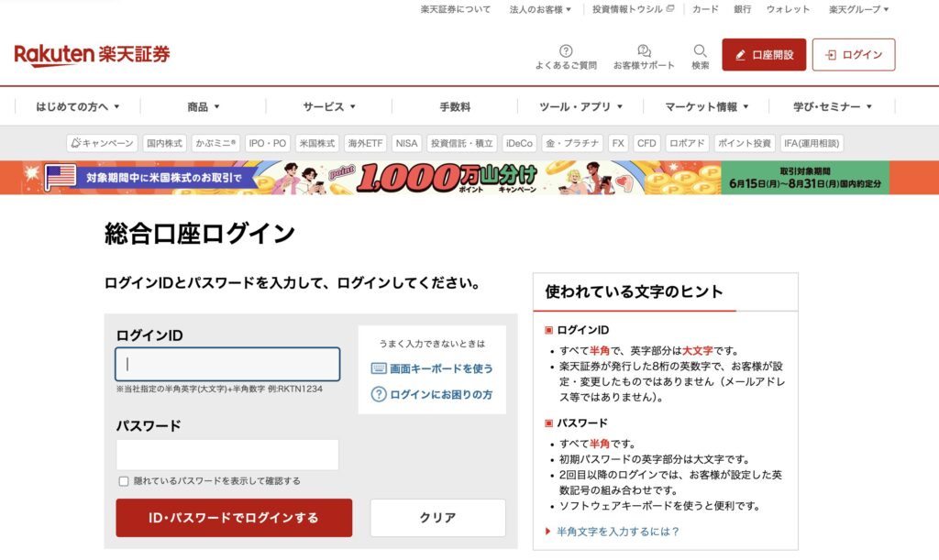Open the カード link
This screenshot has width=939, height=560.
tap(705, 9)
